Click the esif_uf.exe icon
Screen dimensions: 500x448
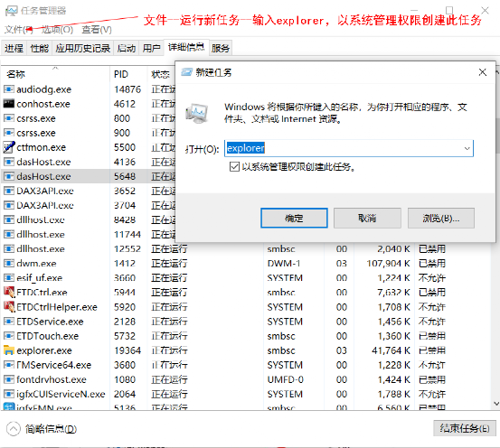(9, 277)
